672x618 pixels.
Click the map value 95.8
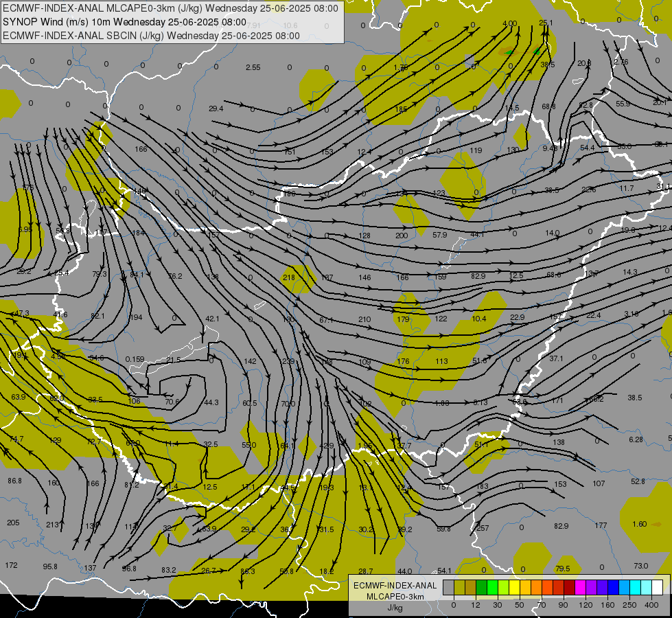(50, 566)
